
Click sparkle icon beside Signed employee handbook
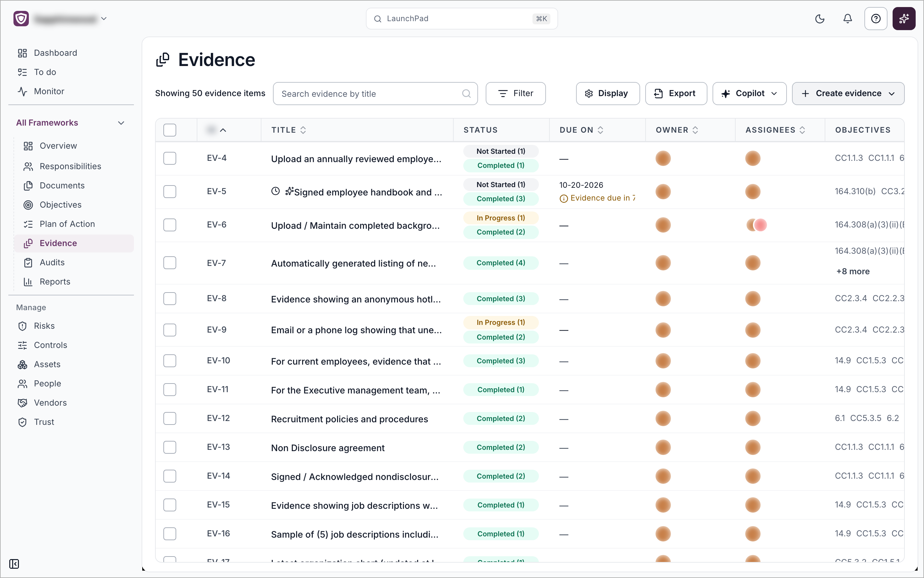(x=289, y=191)
